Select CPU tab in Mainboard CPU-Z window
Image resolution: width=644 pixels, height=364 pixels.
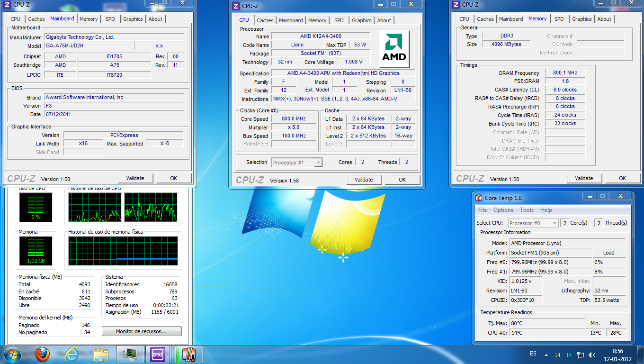click(x=16, y=19)
